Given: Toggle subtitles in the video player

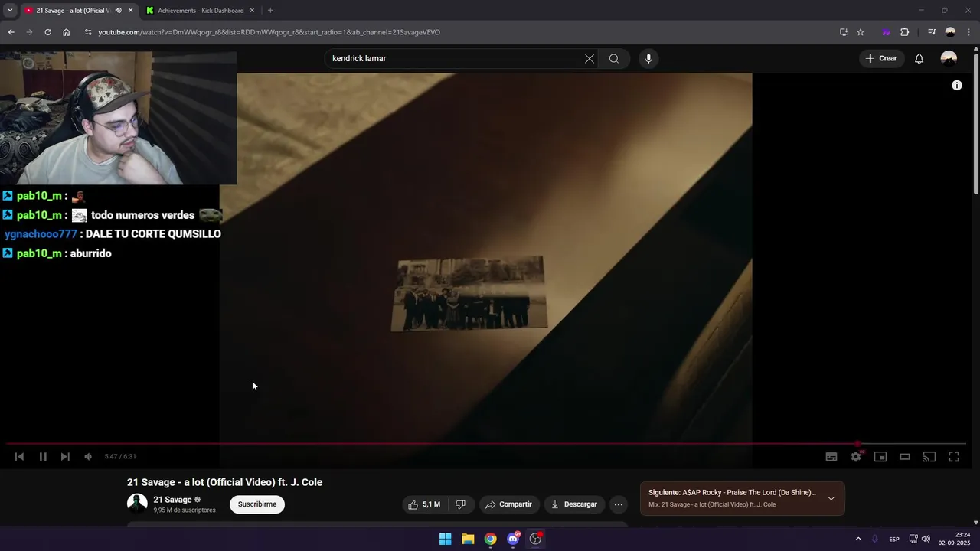Looking at the screenshot, I should tap(831, 457).
